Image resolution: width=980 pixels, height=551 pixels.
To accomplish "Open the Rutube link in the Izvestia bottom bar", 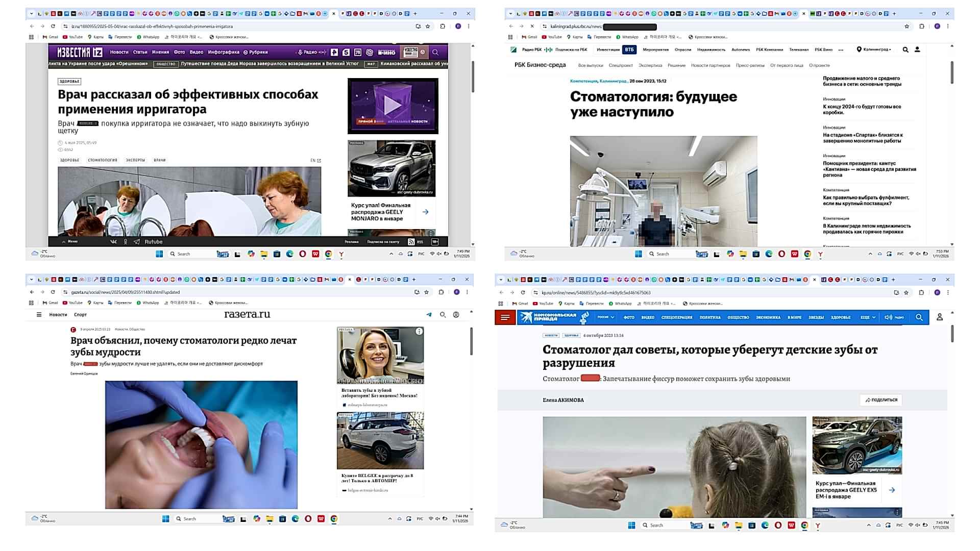I will (153, 242).
